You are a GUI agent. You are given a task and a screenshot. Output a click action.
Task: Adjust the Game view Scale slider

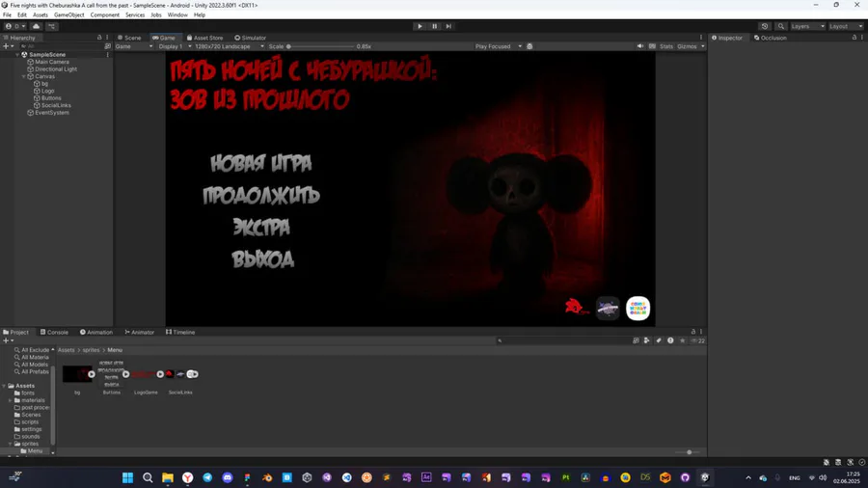320,46
